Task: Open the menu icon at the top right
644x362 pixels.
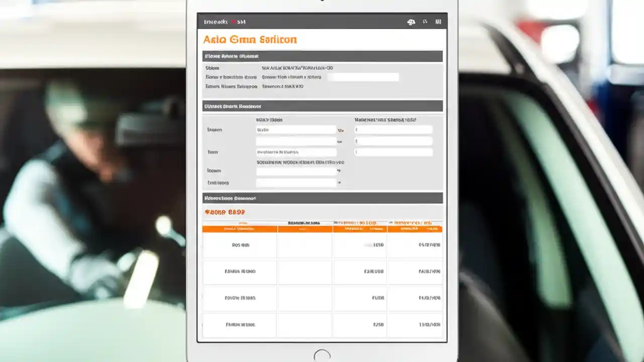Action: [x=439, y=21]
